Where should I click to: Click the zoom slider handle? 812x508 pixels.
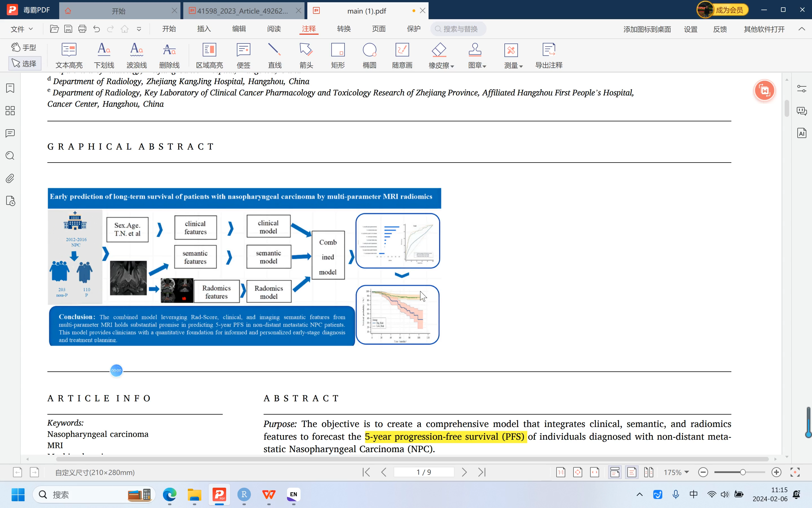(x=743, y=472)
